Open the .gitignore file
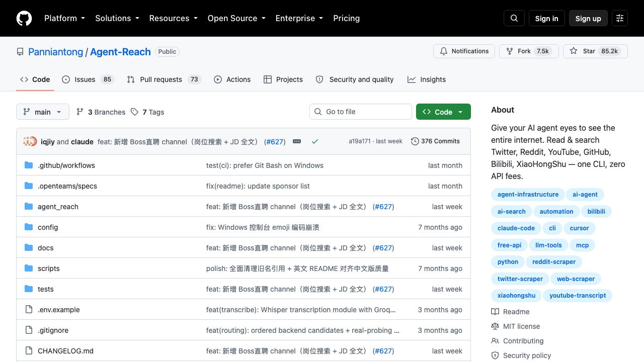This screenshot has height=362, width=644. 53,330
